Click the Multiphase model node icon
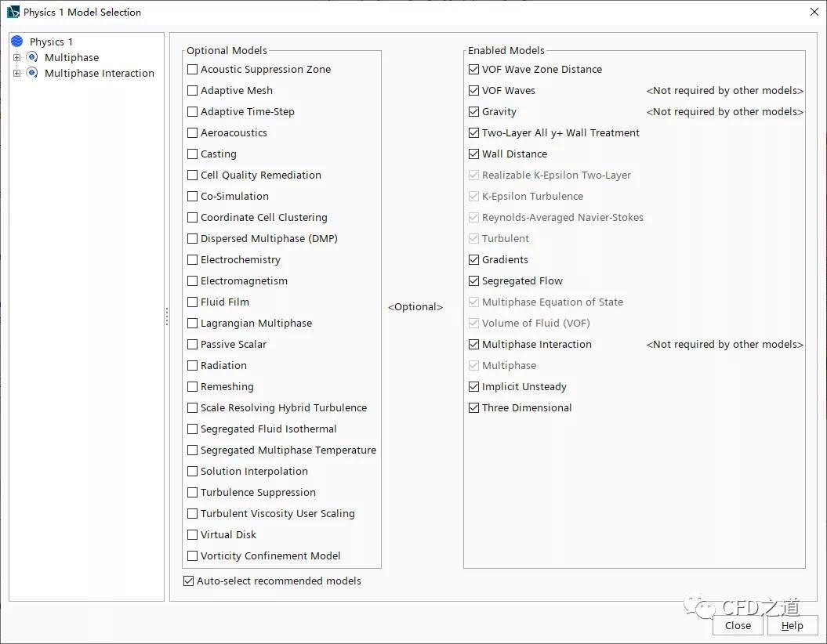Screen dimensions: 827x644 [x=32, y=57]
